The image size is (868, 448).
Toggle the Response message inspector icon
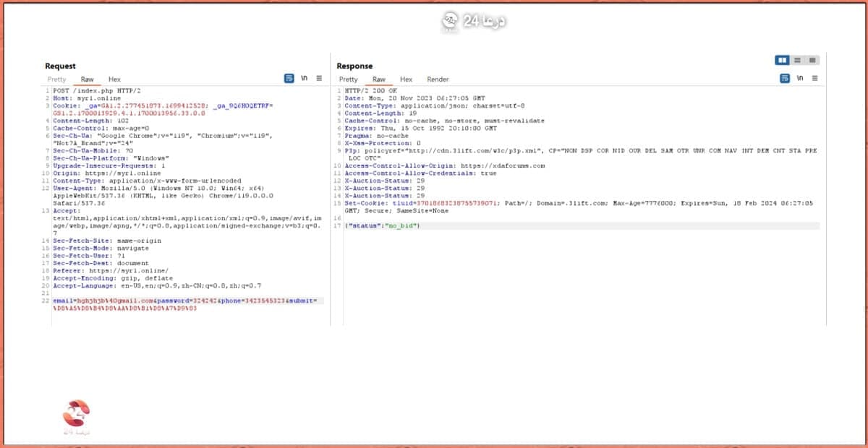pyautogui.click(x=785, y=78)
